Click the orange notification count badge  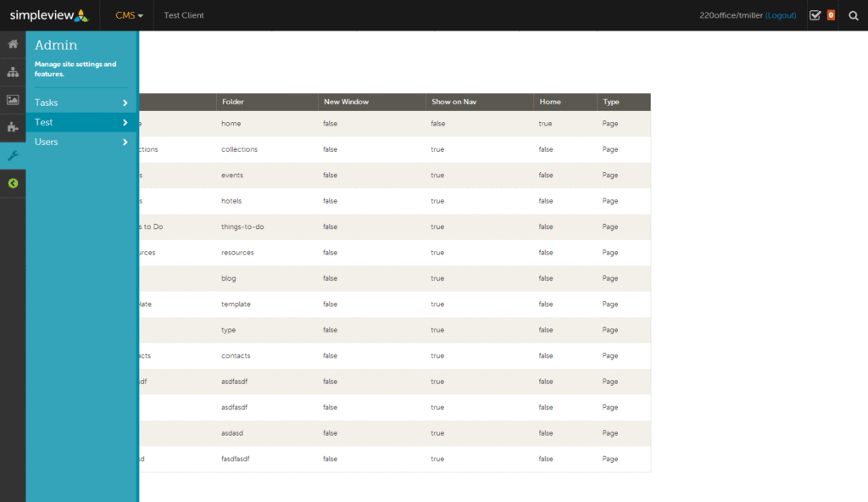point(831,15)
